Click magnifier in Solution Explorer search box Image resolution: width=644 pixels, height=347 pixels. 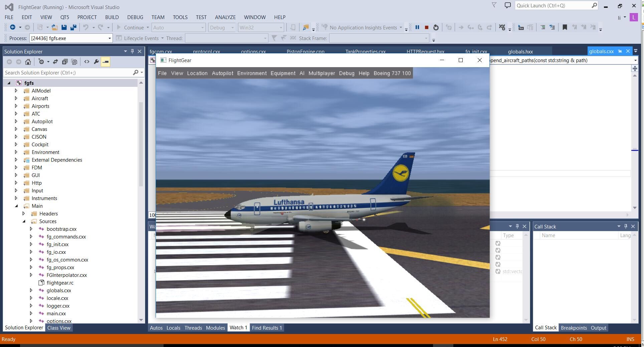pyautogui.click(x=136, y=72)
